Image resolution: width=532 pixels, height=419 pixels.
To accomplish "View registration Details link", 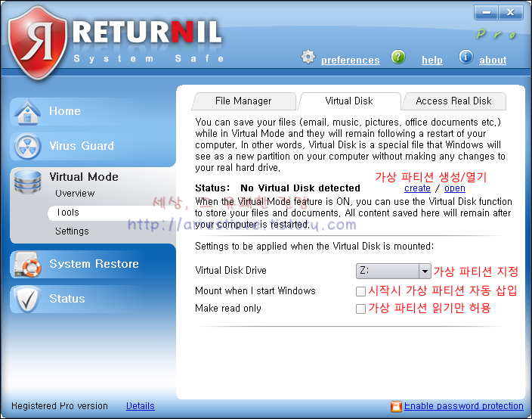I will coord(140,406).
